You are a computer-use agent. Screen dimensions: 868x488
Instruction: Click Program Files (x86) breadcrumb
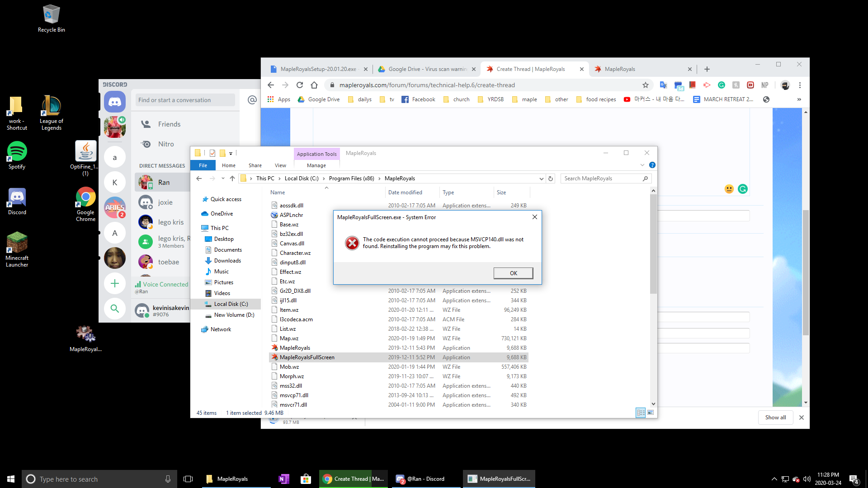pyautogui.click(x=351, y=178)
